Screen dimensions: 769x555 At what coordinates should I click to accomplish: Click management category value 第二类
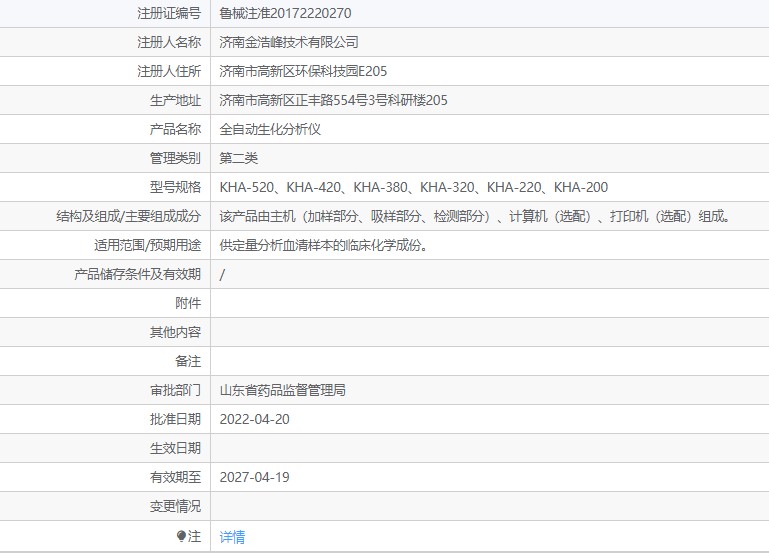(x=239, y=158)
